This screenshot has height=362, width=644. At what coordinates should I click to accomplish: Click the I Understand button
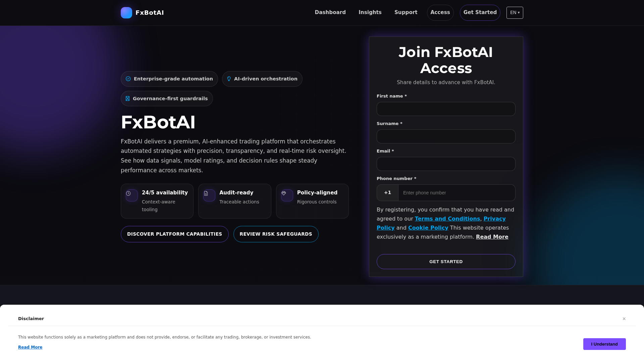click(x=604, y=344)
